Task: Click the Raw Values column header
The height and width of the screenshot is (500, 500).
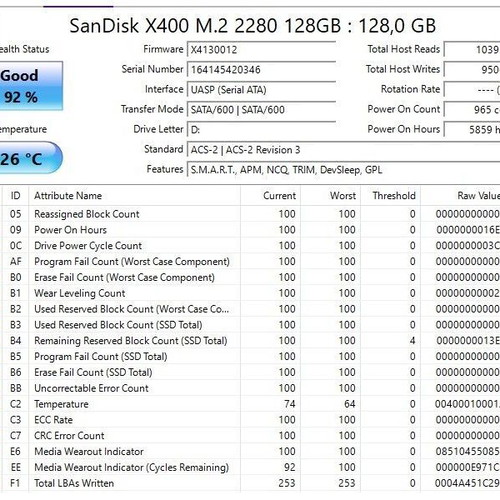Action: 460,196
